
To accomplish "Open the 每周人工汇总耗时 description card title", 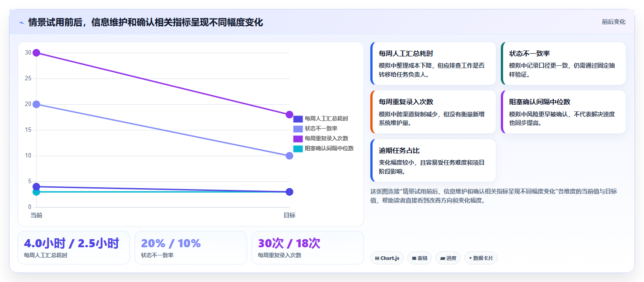I will pos(406,53).
